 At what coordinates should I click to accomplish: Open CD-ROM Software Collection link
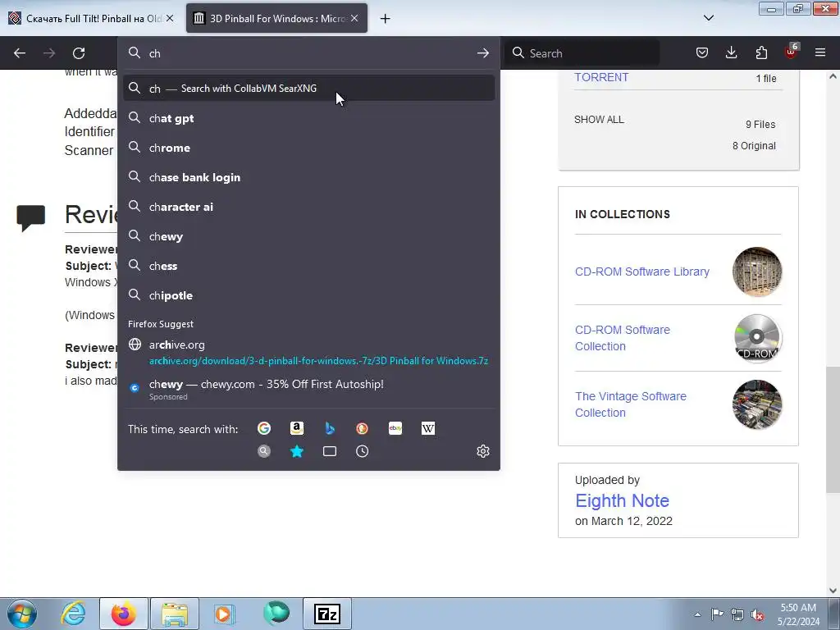pyautogui.click(x=622, y=338)
